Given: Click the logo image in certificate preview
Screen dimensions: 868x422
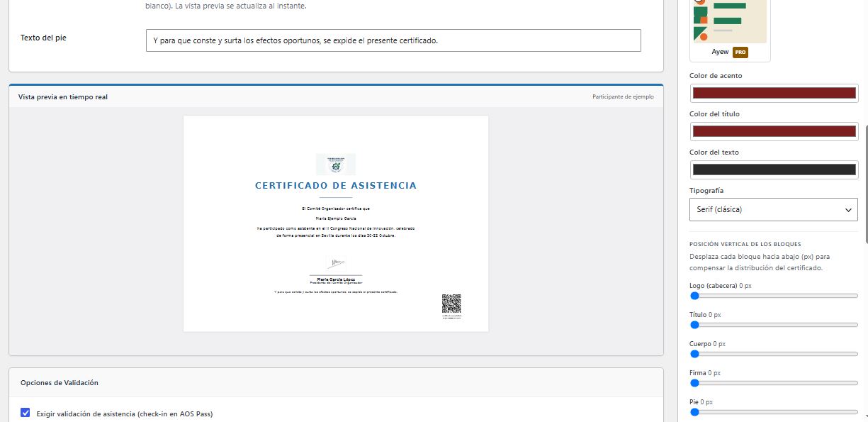Looking at the screenshot, I should (336, 165).
